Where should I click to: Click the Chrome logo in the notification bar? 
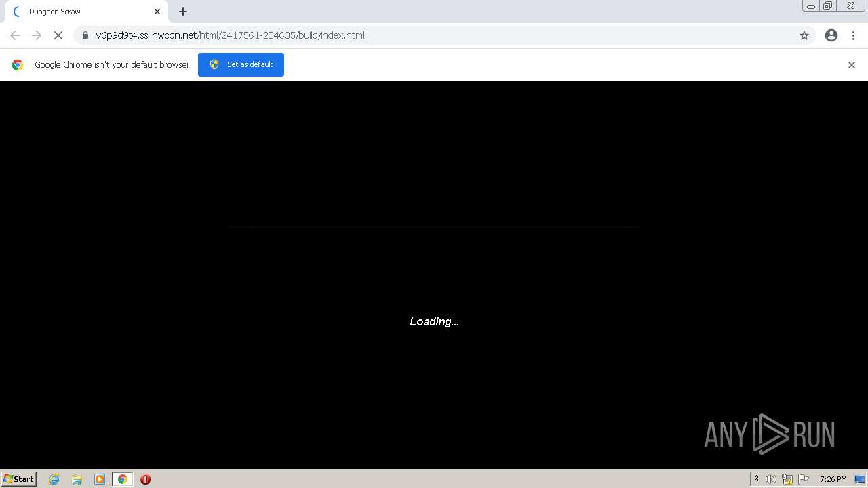click(18, 65)
